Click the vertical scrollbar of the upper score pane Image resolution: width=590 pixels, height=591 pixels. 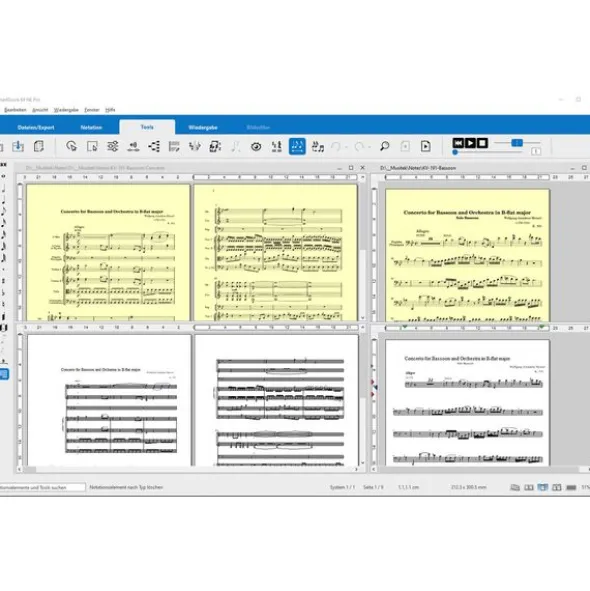pyautogui.click(x=363, y=248)
